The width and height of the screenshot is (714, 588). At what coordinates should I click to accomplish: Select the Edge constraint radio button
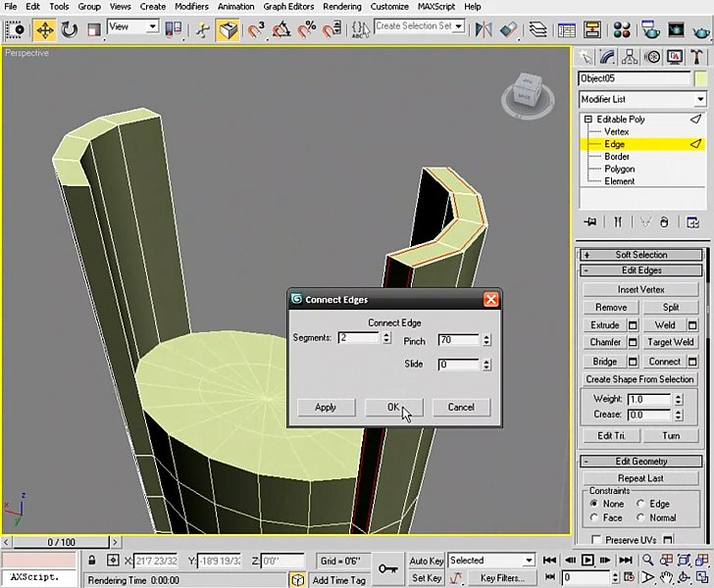click(640, 504)
